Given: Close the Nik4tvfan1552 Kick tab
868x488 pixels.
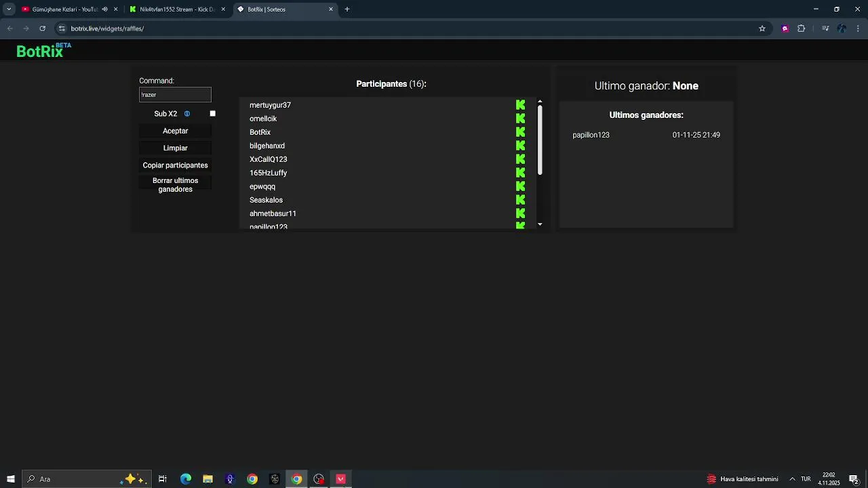Looking at the screenshot, I should (223, 9).
